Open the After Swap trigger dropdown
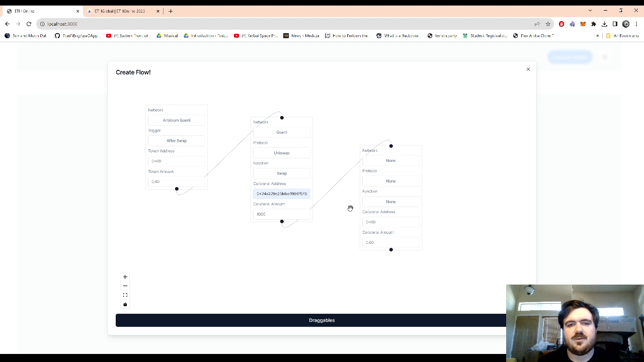The width and height of the screenshot is (644, 362). pyautogui.click(x=177, y=141)
